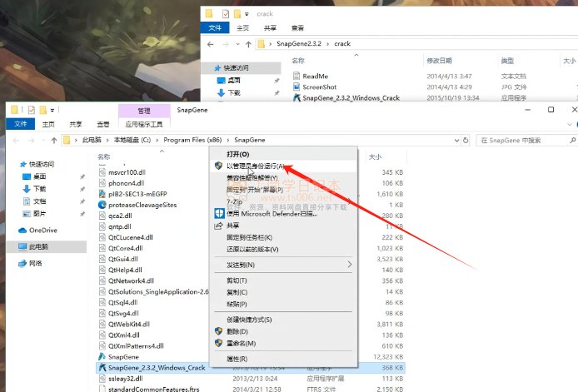578x392 pixels.
Task: Open Properties (属性) from context menu
Action: pyautogui.click(x=237, y=359)
